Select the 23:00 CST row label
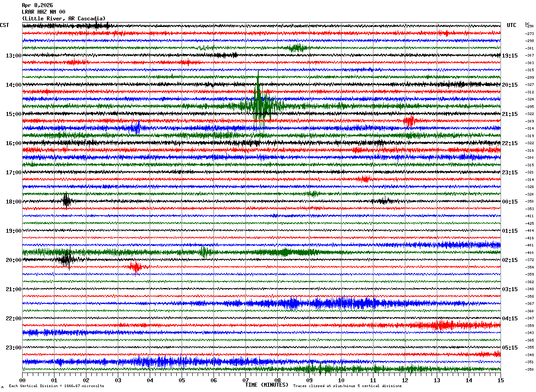This screenshot has width=536, height=392. point(14,348)
